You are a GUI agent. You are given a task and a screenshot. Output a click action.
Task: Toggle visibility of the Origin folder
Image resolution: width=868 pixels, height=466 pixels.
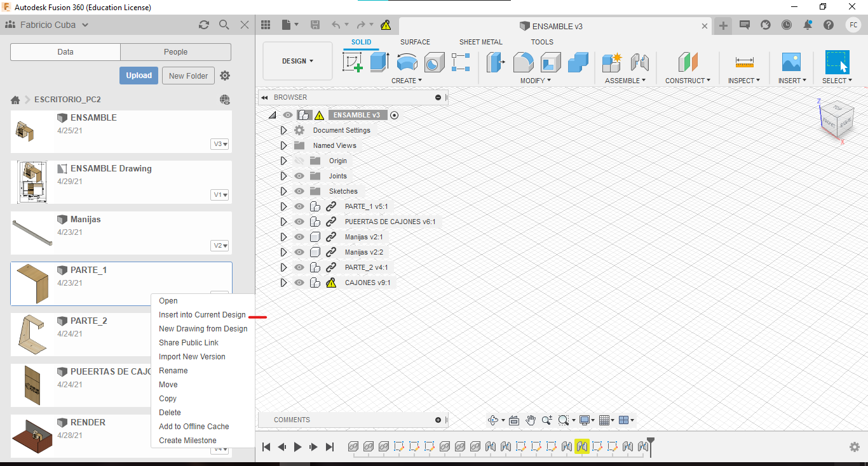299,161
